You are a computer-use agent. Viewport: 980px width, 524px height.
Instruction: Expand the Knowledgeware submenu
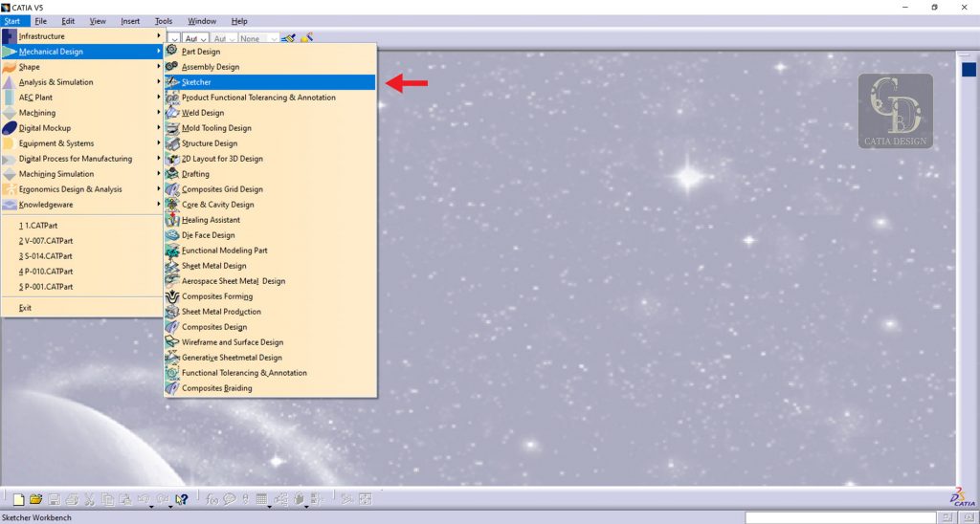point(82,205)
